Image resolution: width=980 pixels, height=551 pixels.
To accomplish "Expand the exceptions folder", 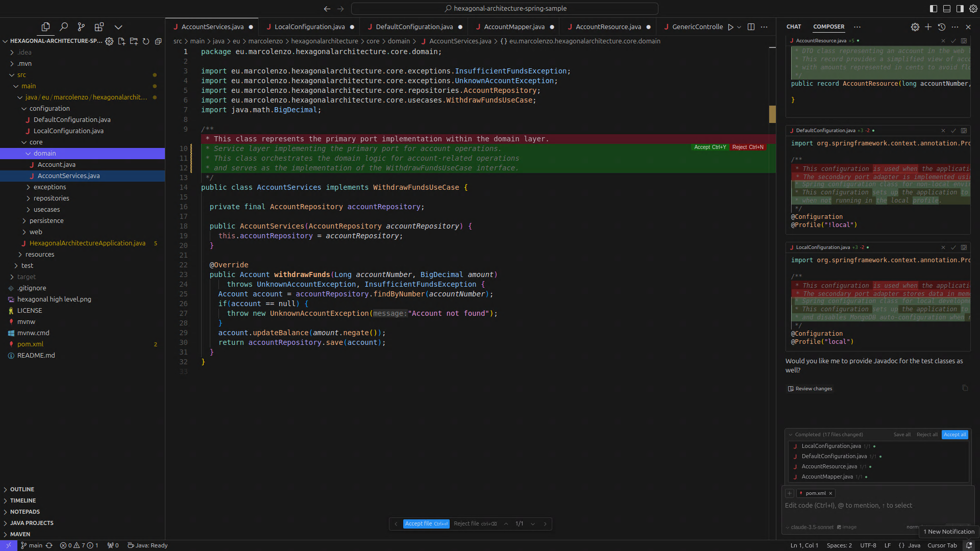I will (50, 187).
